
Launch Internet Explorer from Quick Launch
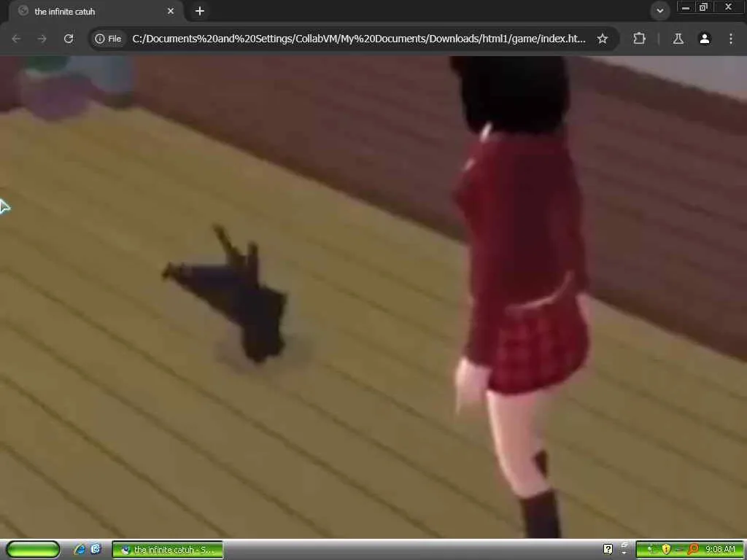click(x=80, y=550)
